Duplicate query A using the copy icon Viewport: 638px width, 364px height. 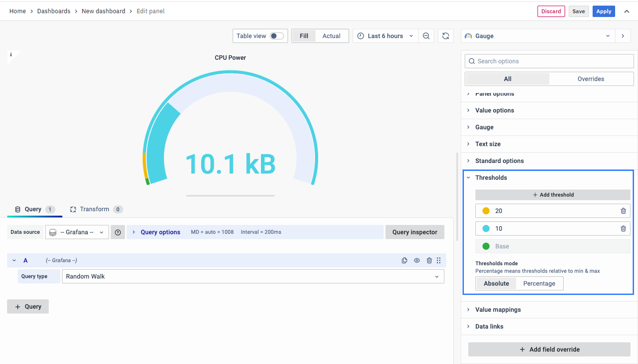coord(405,260)
